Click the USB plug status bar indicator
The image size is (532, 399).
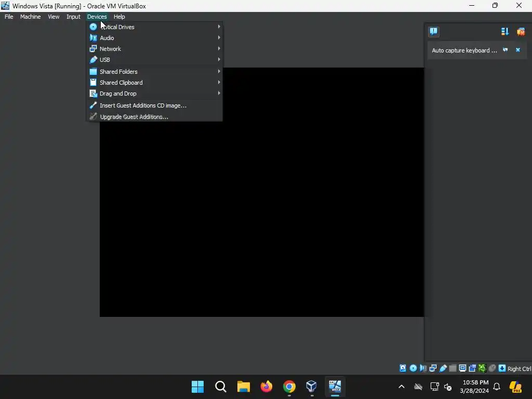443,368
